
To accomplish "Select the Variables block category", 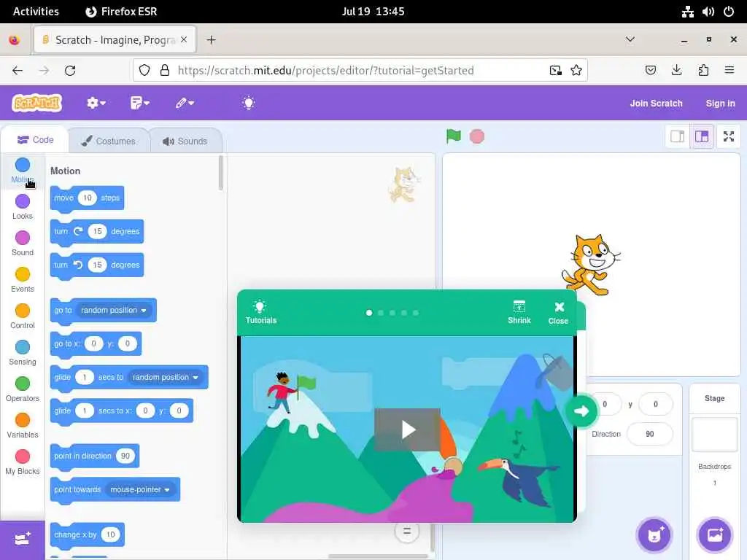I will point(23,426).
